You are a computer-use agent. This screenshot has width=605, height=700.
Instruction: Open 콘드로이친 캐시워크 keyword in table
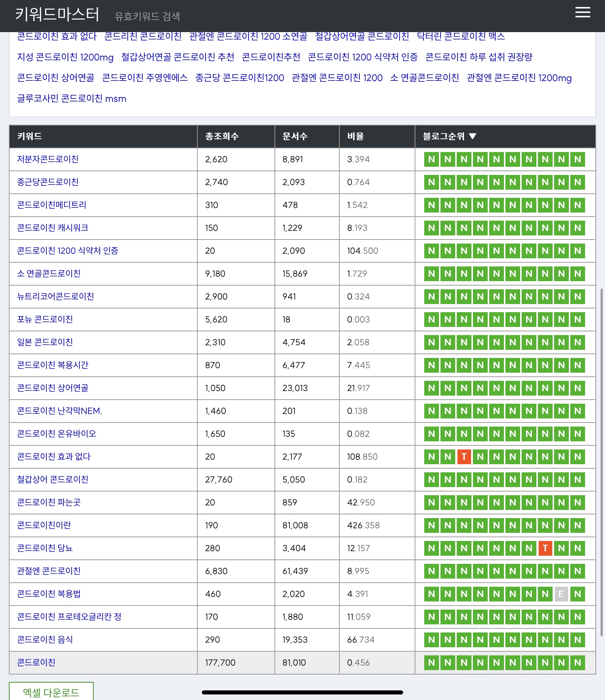[x=53, y=228]
